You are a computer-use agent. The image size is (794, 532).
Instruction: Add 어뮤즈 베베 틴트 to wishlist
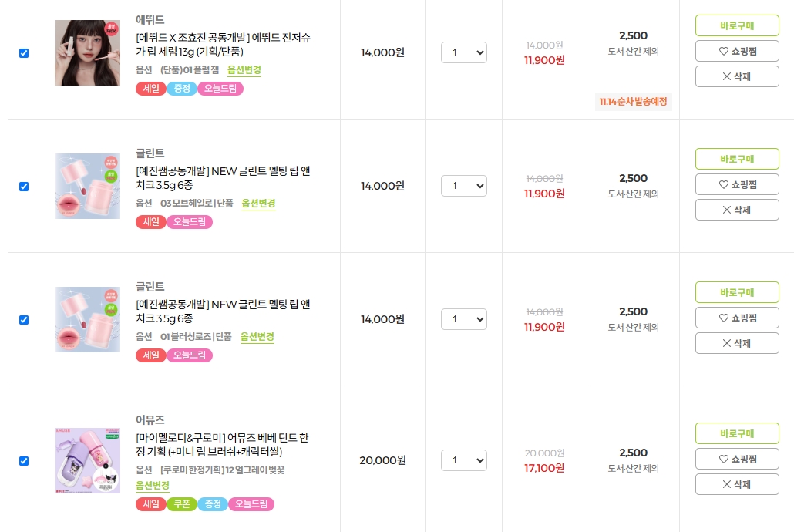click(737, 459)
